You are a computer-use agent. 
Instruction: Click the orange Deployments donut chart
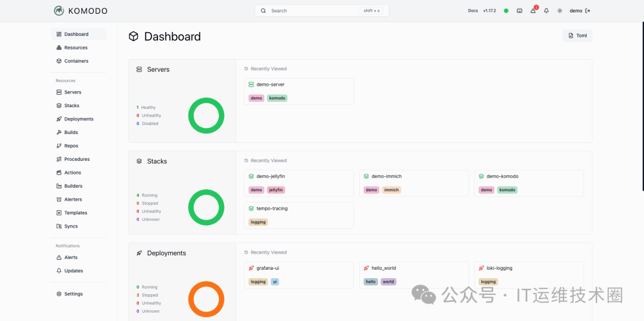pos(206,300)
